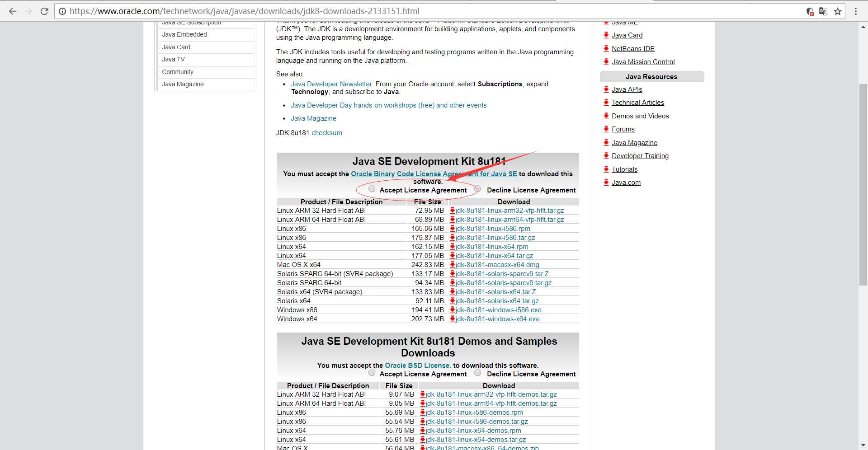View site information icon in address bar
This screenshot has height=450, width=868.
coord(62,11)
